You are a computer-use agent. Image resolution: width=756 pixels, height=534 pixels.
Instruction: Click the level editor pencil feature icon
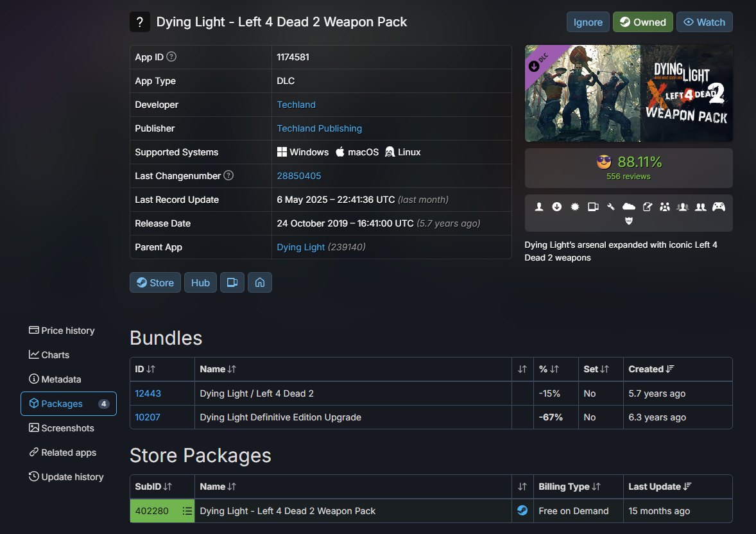tap(647, 207)
